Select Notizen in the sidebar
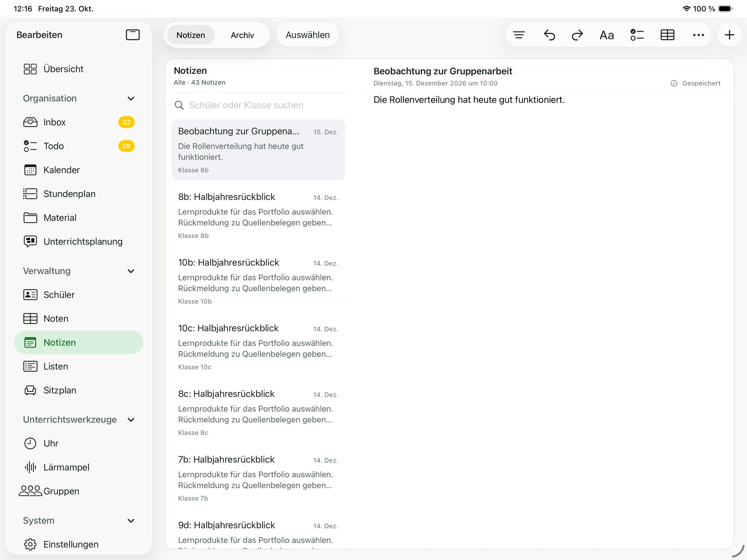Image resolution: width=747 pixels, height=560 pixels. pos(79,343)
